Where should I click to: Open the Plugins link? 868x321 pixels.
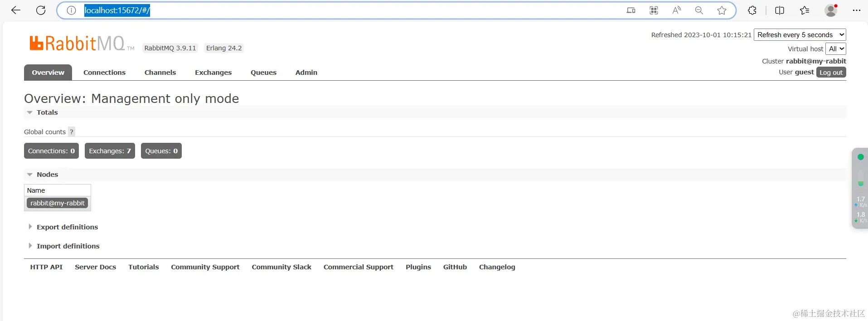tap(418, 267)
